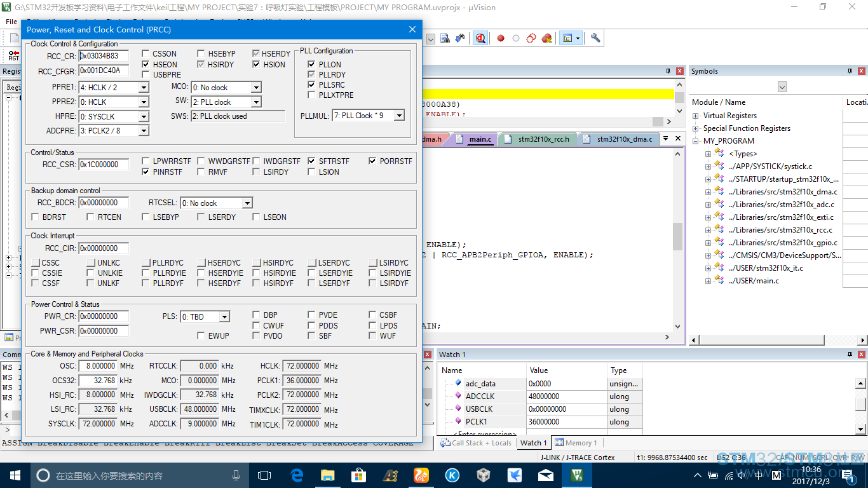Switch to the Call Stack + Locals tab
The height and width of the screenshot is (488, 868).
click(476, 443)
